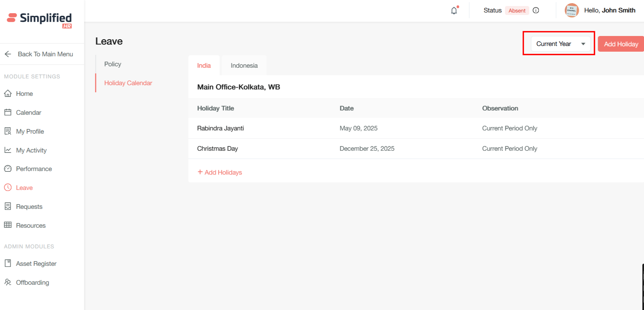The height and width of the screenshot is (310, 644).
Task: Click the Home icon in sidebar
Action: point(8,94)
